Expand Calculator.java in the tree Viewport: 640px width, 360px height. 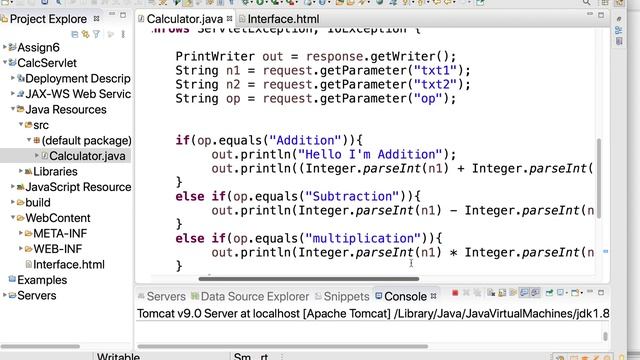[37, 156]
